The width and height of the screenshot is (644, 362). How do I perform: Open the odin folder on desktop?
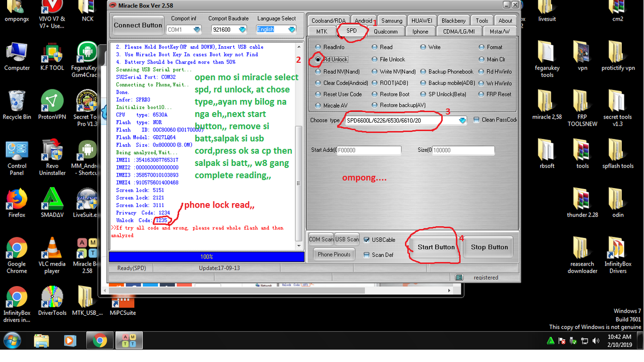[618, 203]
